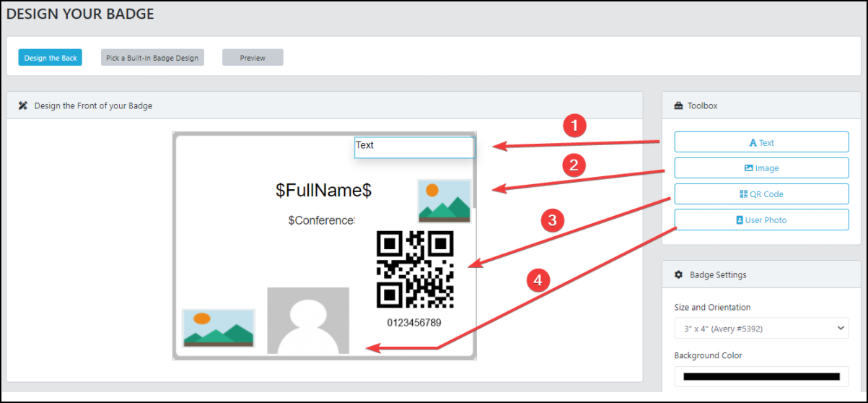Add a QR Code element from Toolbox
Image resolution: width=868 pixels, height=403 pixels.
click(761, 194)
